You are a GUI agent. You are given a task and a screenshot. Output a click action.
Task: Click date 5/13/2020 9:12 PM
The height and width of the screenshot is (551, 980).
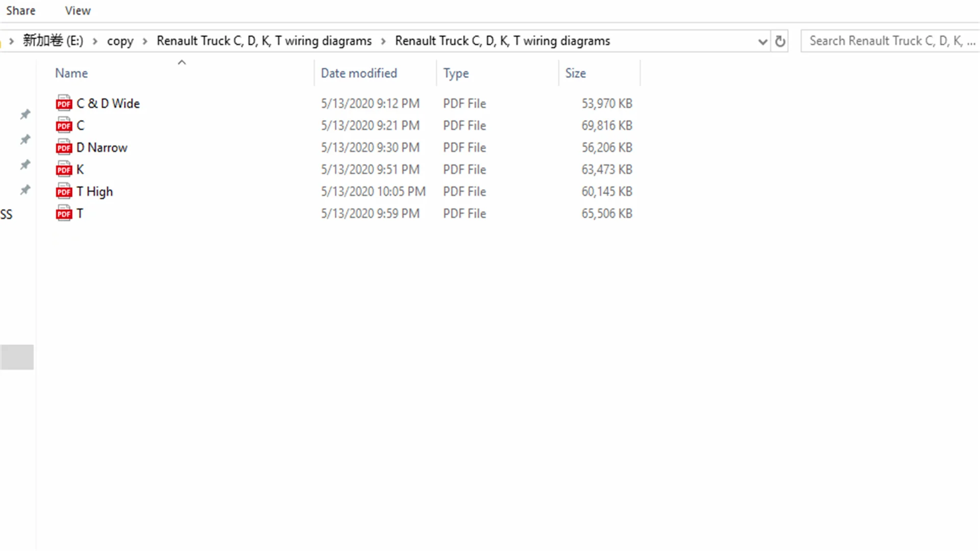[370, 103]
